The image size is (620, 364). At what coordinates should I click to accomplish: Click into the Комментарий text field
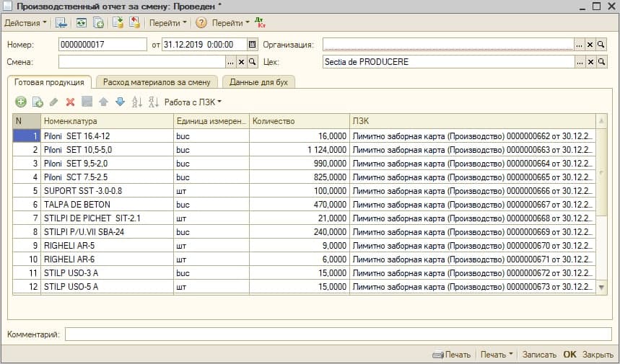(x=338, y=334)
